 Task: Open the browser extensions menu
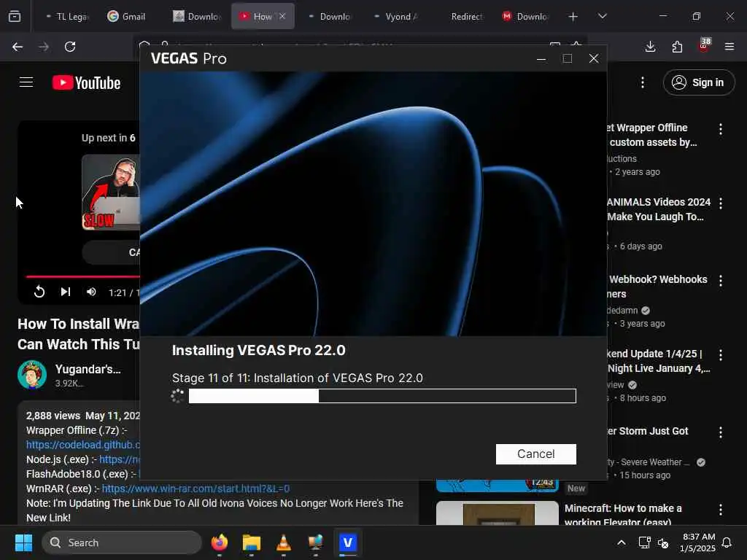point(677,47)
